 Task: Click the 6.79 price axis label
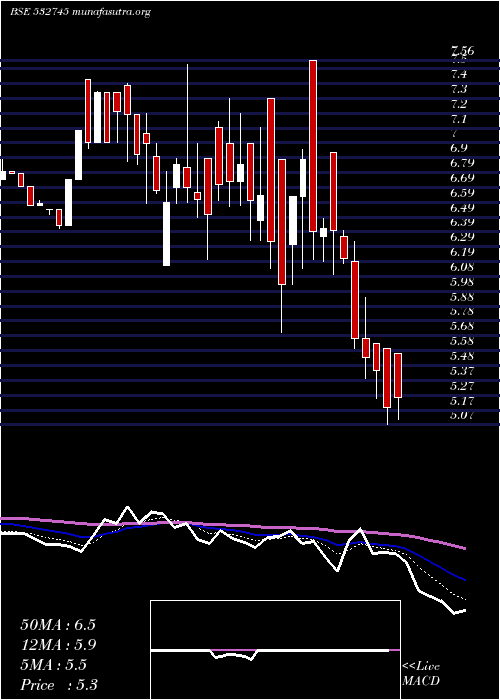click(462, 163)
